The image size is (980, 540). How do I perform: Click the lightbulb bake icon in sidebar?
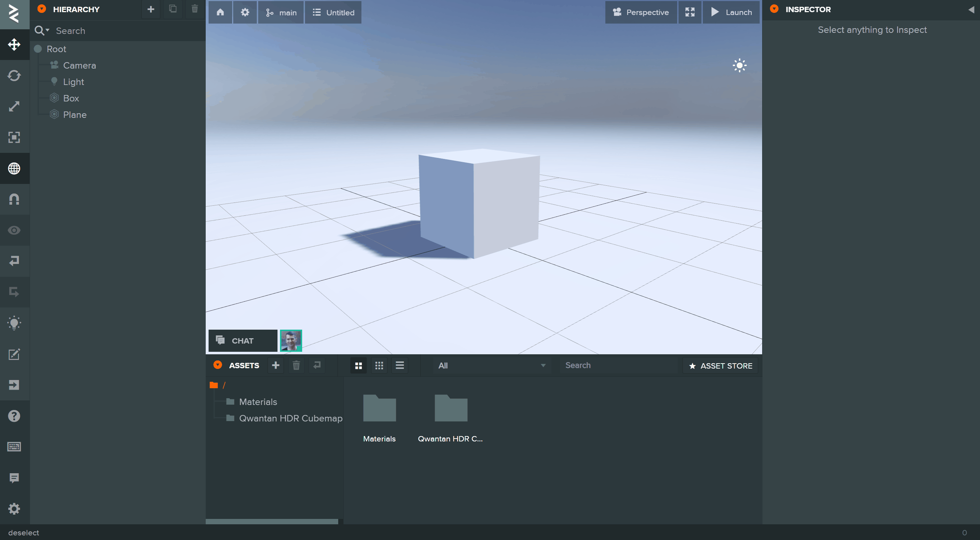click(14, 323)
